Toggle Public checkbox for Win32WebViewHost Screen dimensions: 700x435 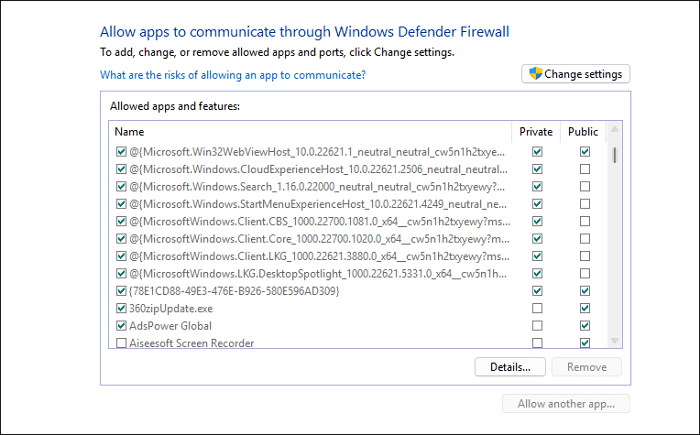[x=585, y=152]
